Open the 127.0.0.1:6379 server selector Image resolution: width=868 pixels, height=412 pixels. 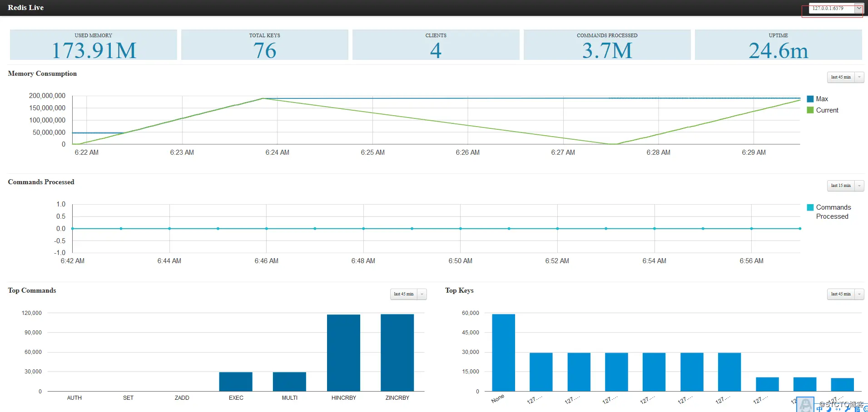click(x=836, y=8)
